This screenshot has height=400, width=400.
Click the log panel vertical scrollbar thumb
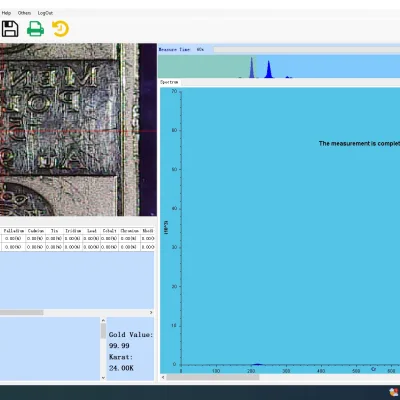tap(103, 331)
